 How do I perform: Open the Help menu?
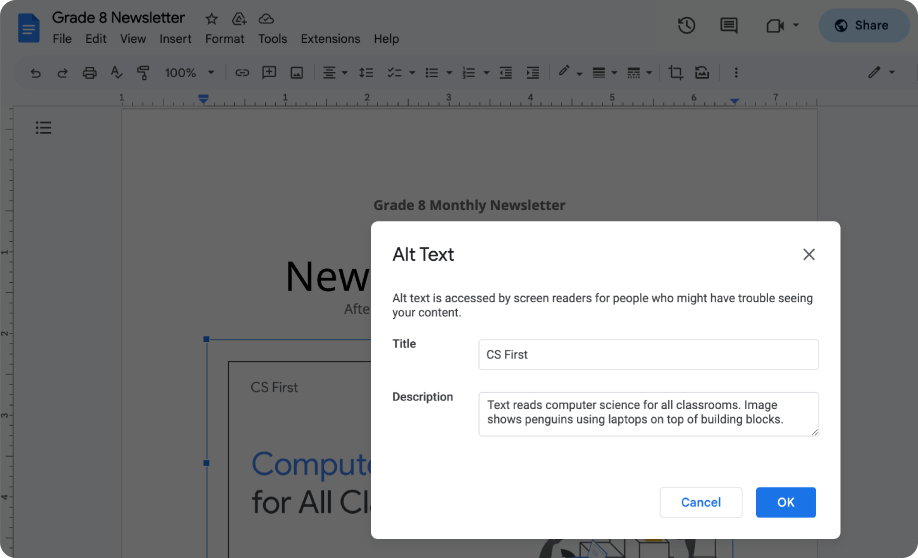coord(386,39)
